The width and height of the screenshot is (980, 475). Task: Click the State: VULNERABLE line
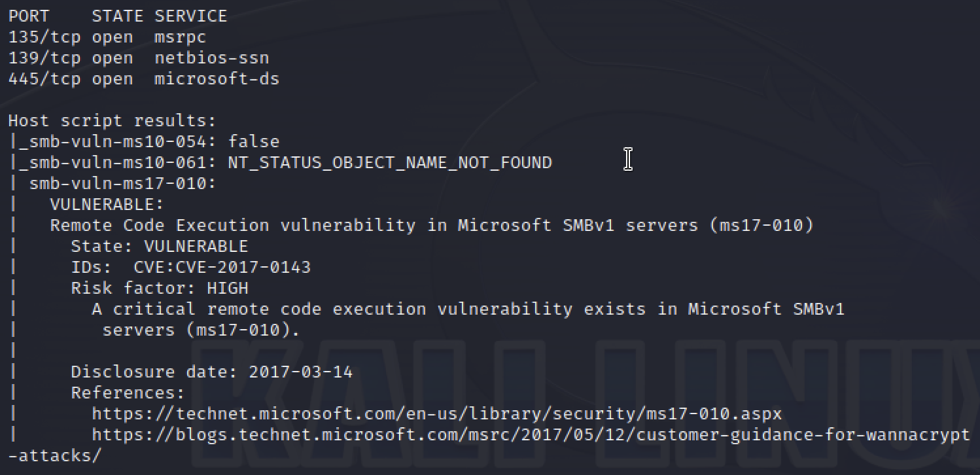coord(160,246)
